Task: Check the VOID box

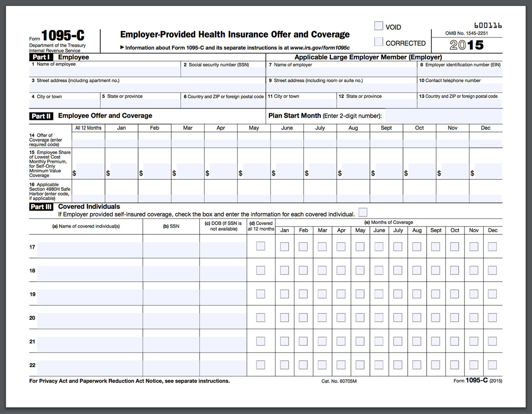Action: coord(378,26)
